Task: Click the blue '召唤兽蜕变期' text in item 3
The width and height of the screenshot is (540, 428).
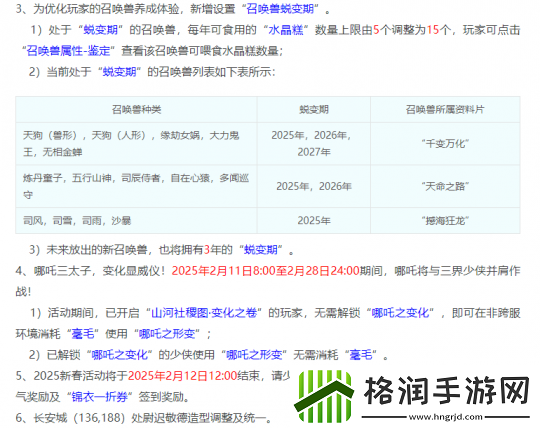Action: (x=280, y=9)
